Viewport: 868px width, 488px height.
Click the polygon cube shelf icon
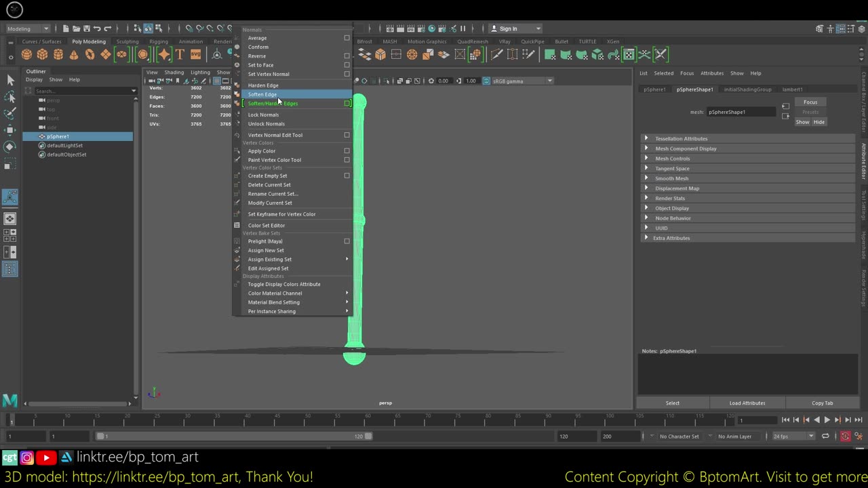(x=42, y=55)
